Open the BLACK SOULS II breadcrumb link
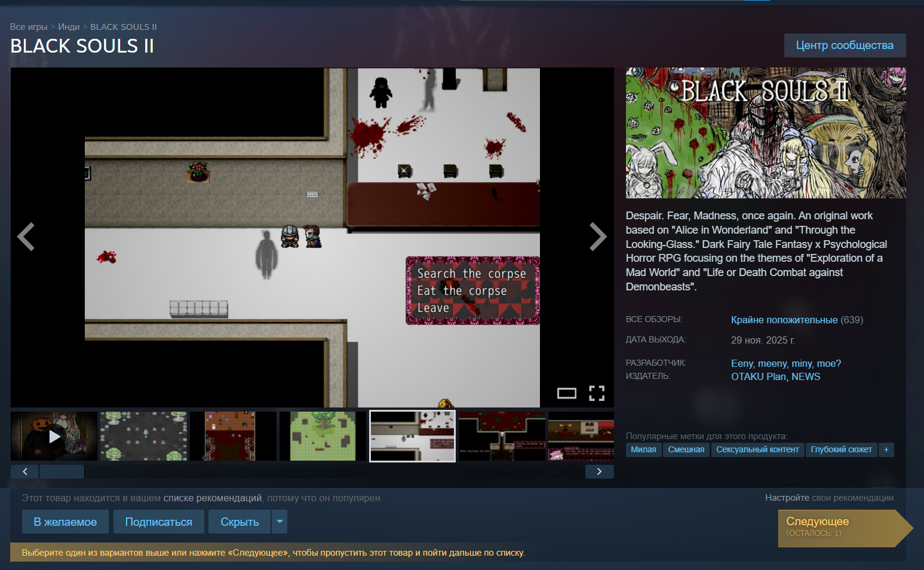Screen dimensions: 924x570 pos(124,27)
